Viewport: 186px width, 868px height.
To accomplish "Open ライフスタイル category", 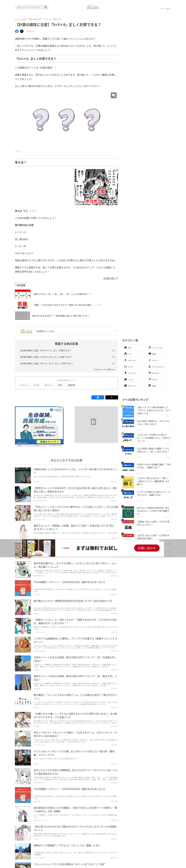I will click(159, 367).
